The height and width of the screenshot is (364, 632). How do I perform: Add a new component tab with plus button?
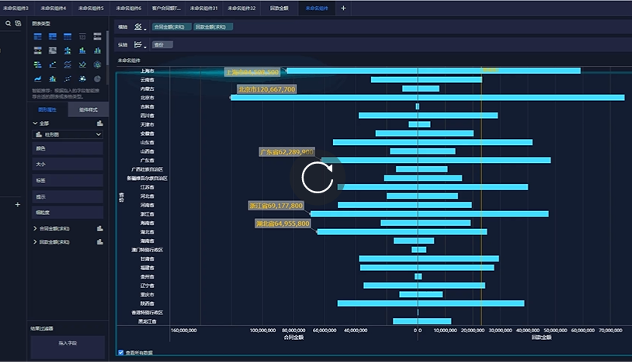pyautogui.click(x=343, y=8)
